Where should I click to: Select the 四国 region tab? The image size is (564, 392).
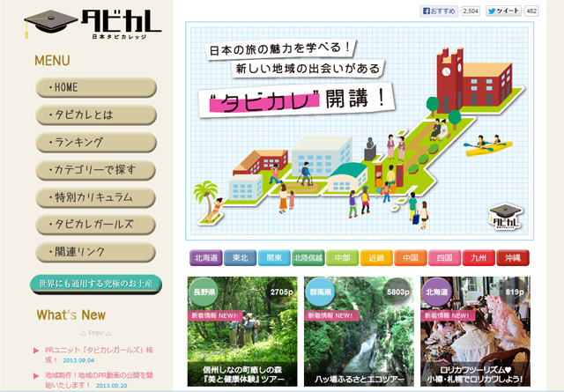coord(444,258)
